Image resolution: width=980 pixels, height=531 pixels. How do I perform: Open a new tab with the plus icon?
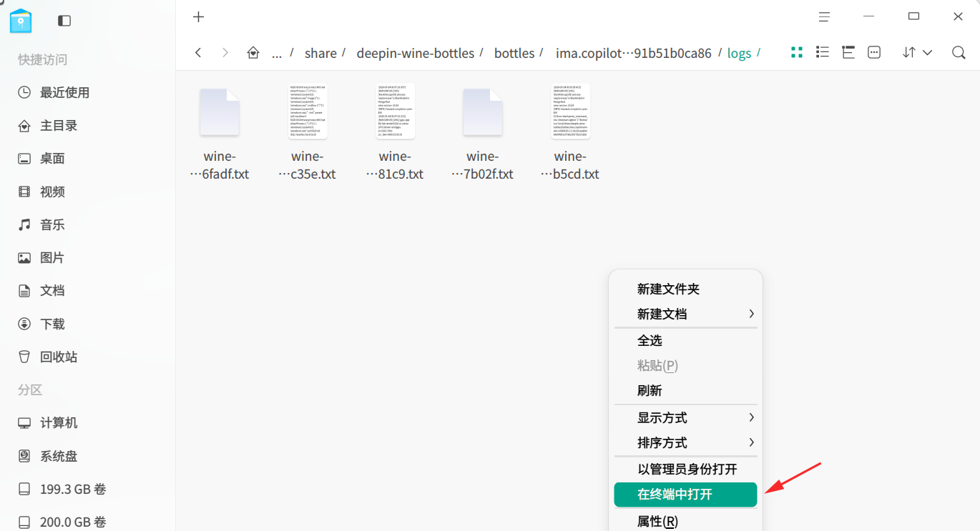199,17
